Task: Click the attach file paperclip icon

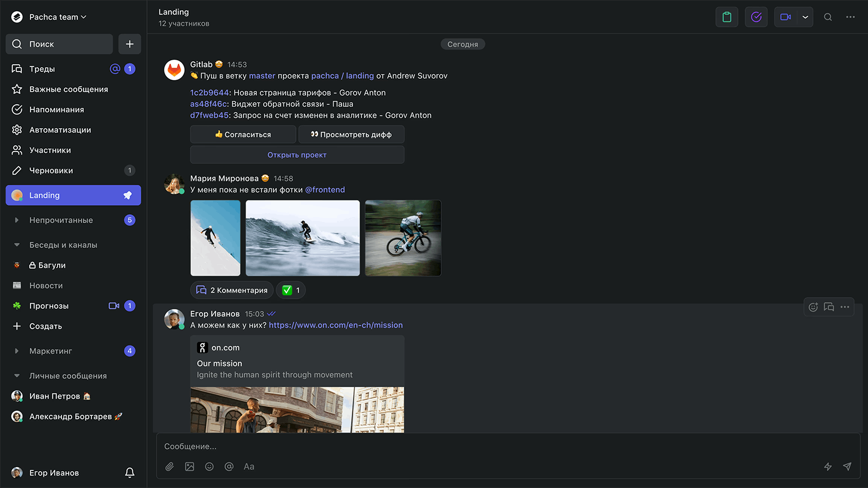Action: (x=169, y=467)
